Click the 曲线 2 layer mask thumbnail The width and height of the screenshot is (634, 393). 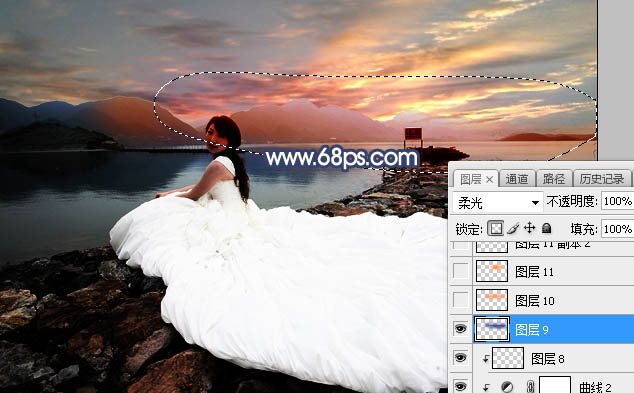(x=555, y=385)
